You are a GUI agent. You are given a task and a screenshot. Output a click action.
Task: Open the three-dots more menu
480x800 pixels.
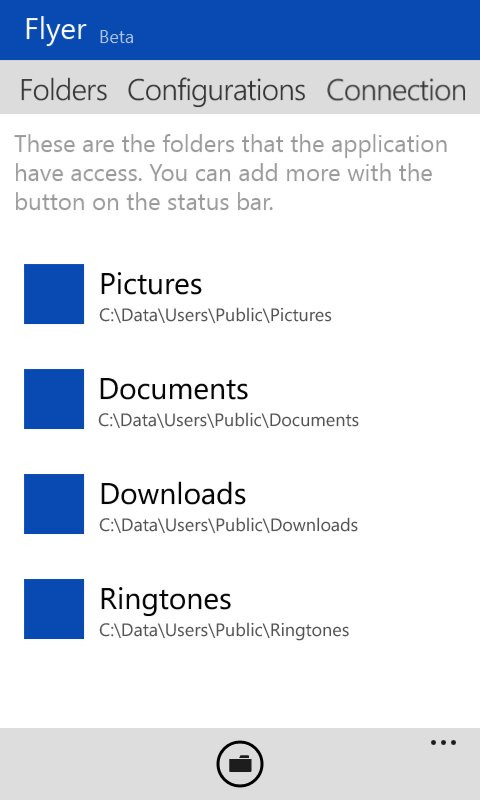(x=443, y=742)
